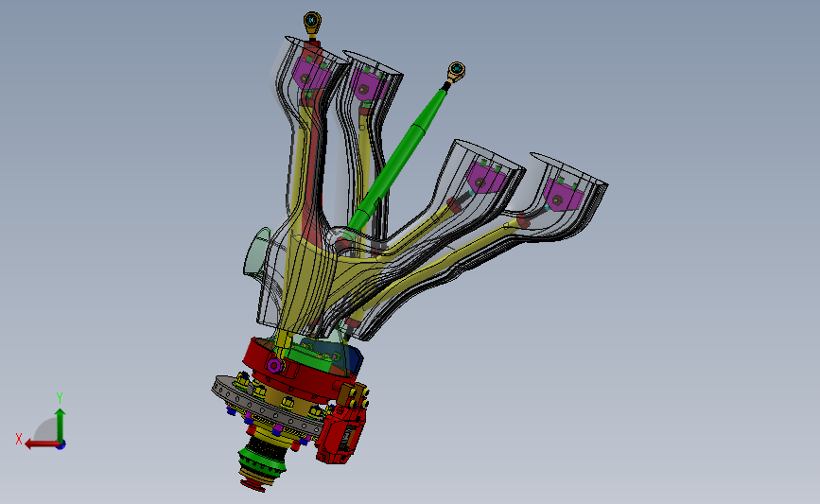The width and height of the screenshot is (820, 504).
Task: Select the magenta nut on the red upright
Action: tap(273, 364)
